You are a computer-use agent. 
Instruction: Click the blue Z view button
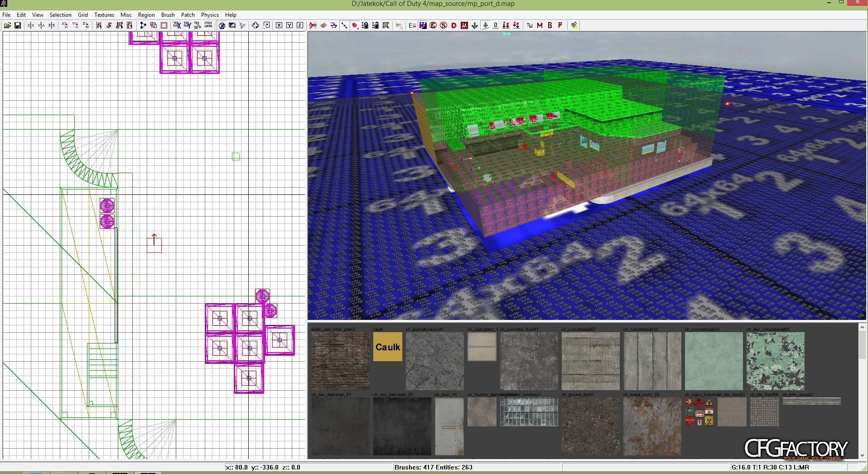point(300,25)
